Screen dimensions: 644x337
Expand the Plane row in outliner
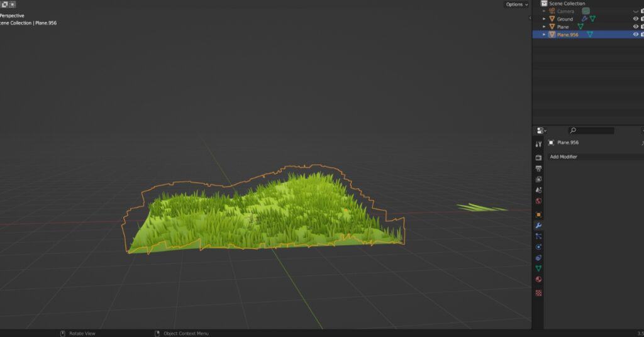pyautogui.click(x=544, y=26)
